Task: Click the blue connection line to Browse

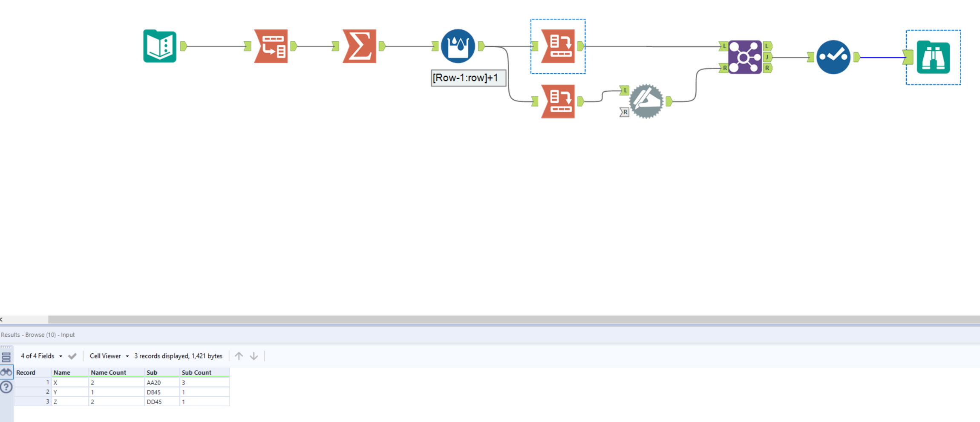Action: (x=882, y=57)
